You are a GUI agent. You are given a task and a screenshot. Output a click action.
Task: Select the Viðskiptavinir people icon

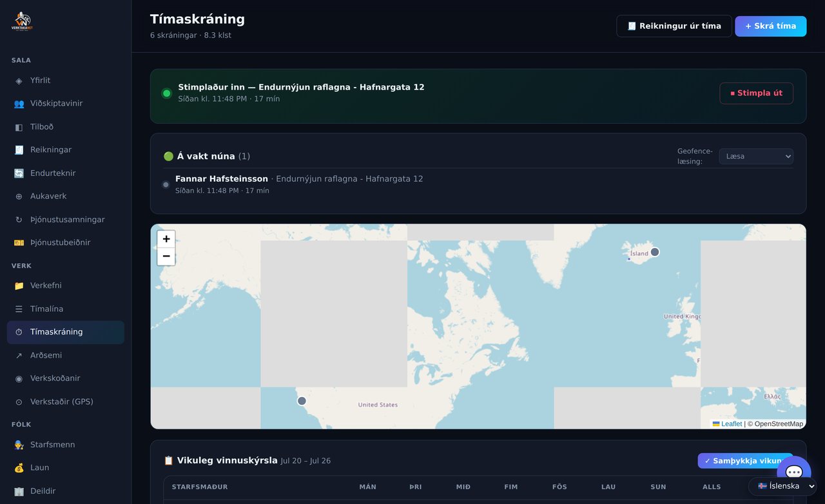tap(19, 104)
